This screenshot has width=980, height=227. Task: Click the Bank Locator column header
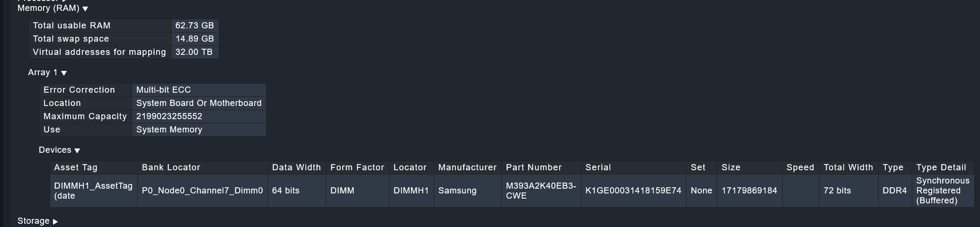coord(171,167)
